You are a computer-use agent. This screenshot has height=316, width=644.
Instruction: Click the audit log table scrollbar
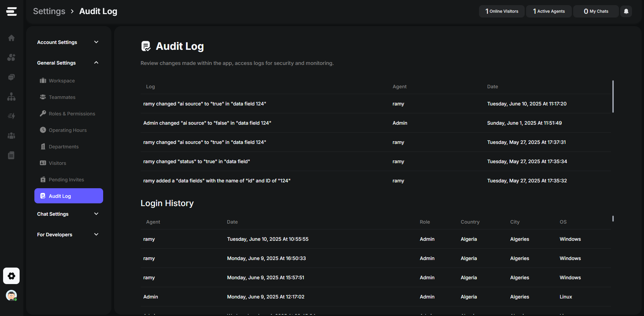point(613,96)
